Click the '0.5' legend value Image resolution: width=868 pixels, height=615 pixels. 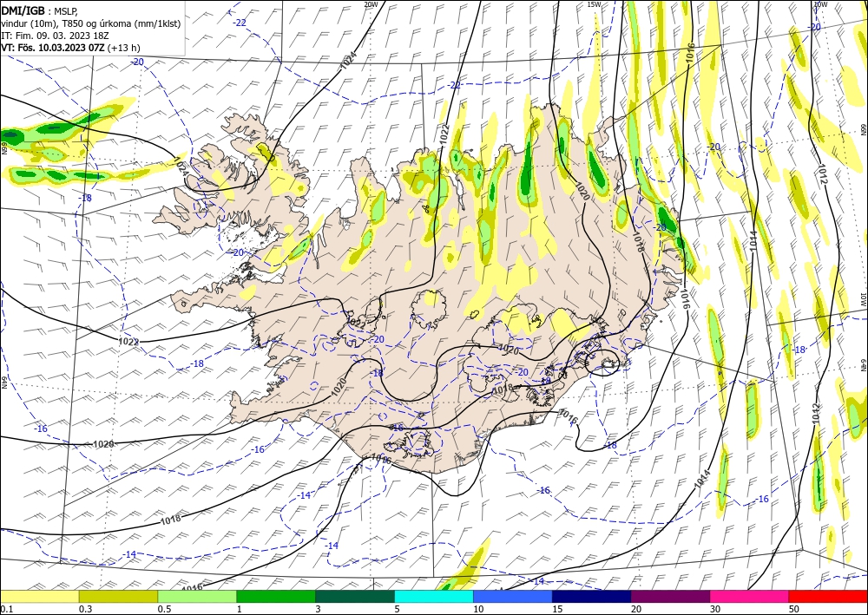coord(164,609)
